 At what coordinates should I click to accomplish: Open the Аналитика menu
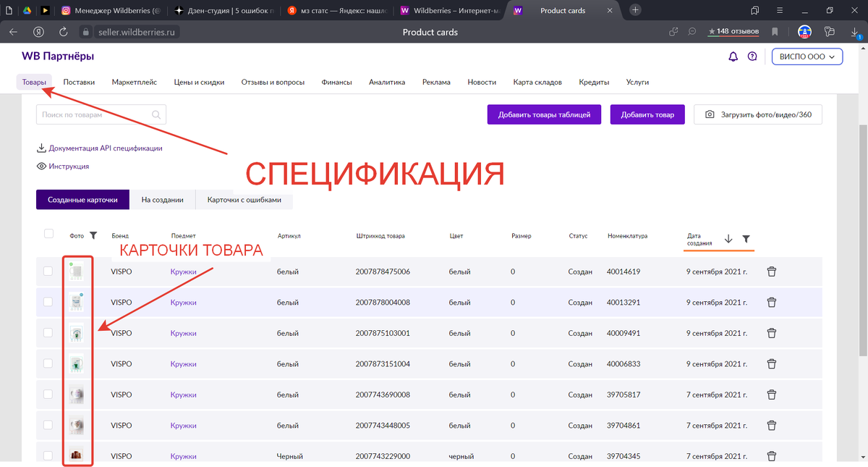coord(387,82)
